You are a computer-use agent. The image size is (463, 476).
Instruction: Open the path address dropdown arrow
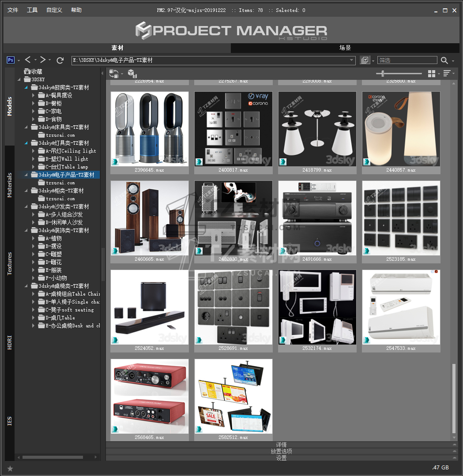pyautogui.click(x=351, y=60)
